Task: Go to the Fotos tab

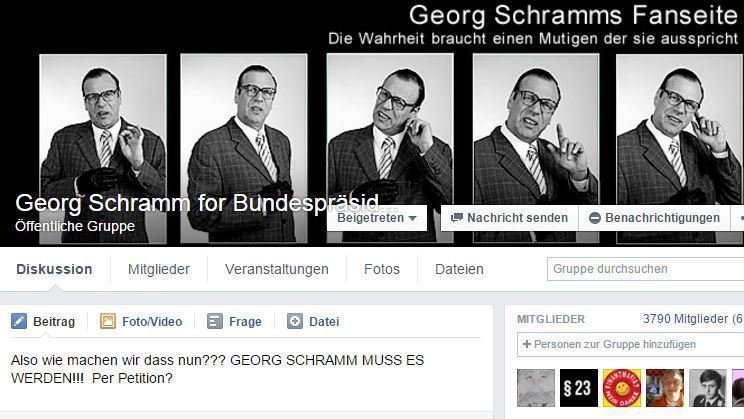Action: pos(382,269)
